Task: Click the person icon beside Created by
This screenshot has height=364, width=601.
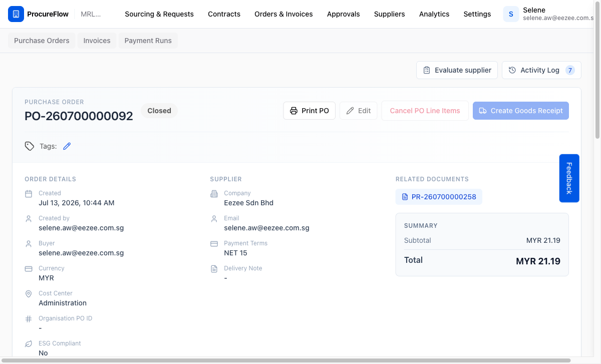Action: [29, 218]
